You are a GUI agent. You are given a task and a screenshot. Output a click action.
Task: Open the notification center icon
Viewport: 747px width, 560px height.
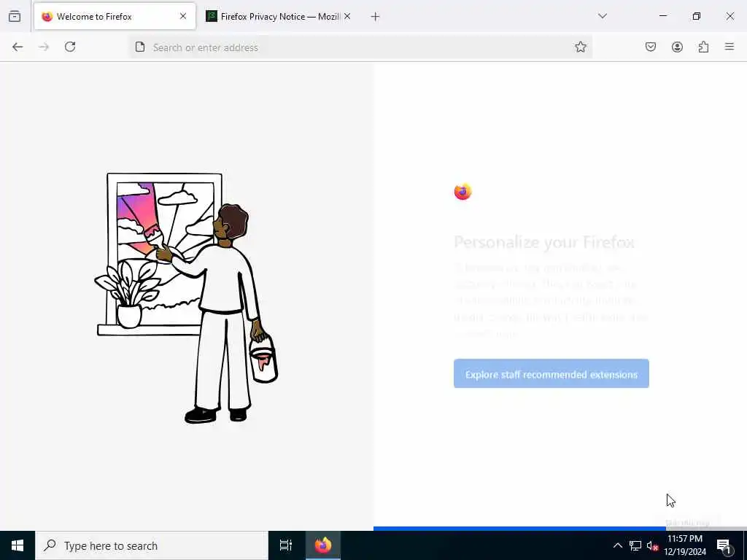point(724,545)
